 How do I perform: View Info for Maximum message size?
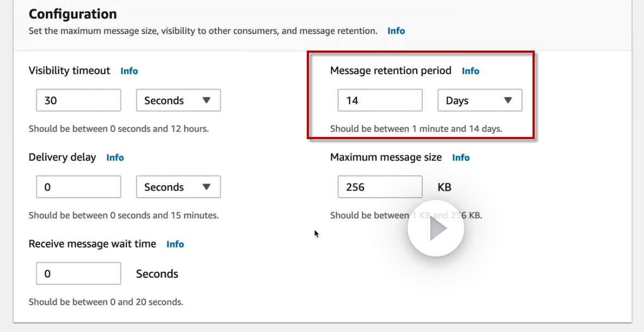point(461,158)
